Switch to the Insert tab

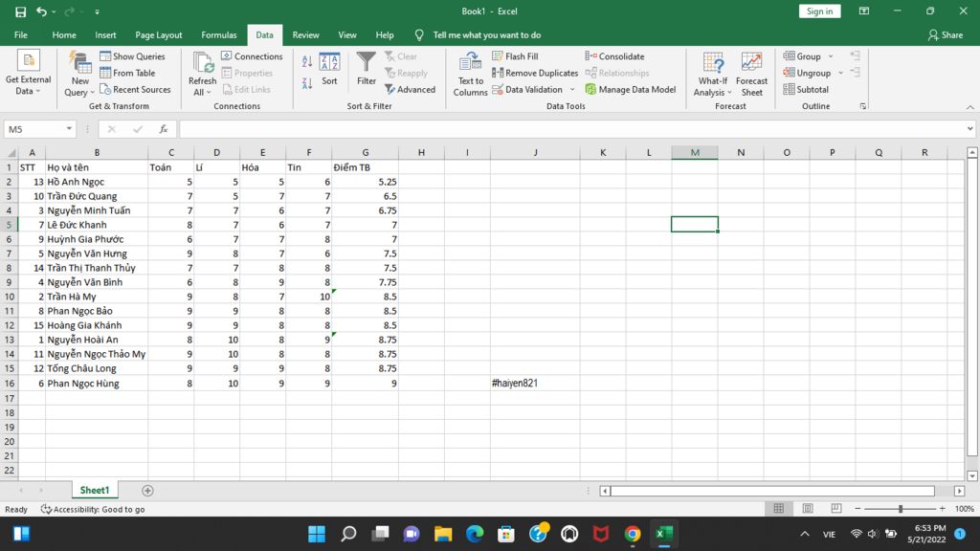coord(105,35)
